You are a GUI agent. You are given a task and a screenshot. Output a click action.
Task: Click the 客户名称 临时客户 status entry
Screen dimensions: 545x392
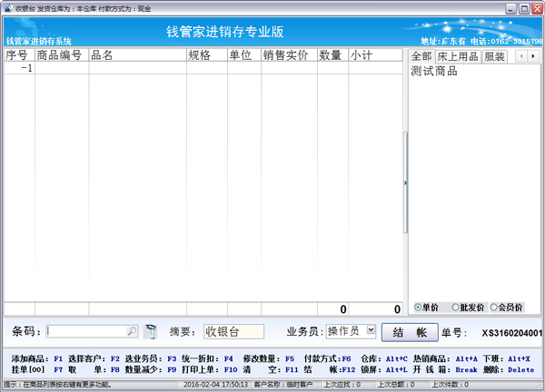click(283, 385)
